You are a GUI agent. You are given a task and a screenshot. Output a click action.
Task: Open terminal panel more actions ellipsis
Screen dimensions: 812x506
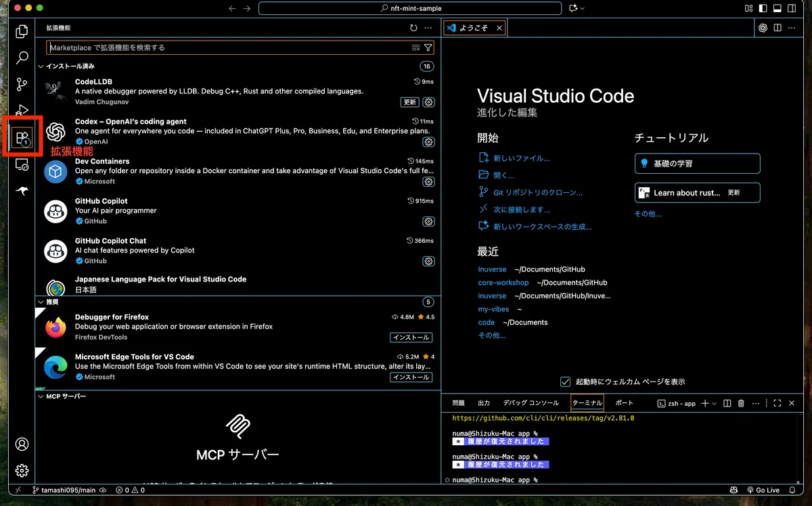click(x=756, y=403)
